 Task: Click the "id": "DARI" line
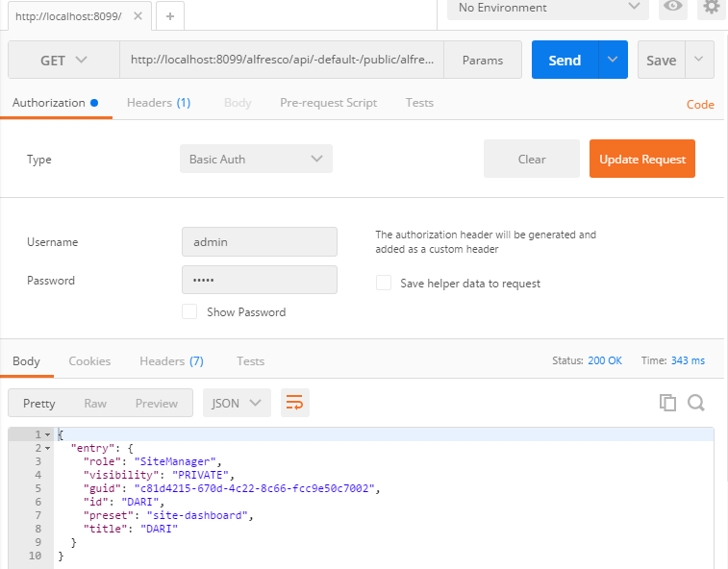click(123, 502)
